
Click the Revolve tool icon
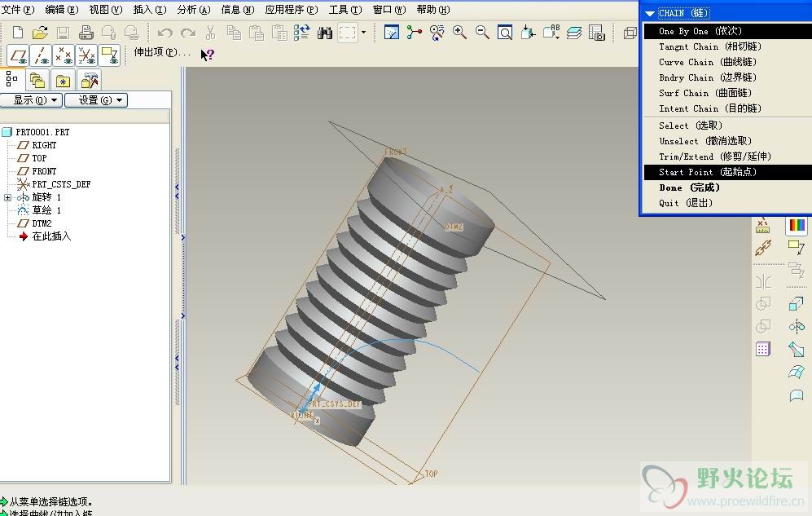click(x=796, y=326)
